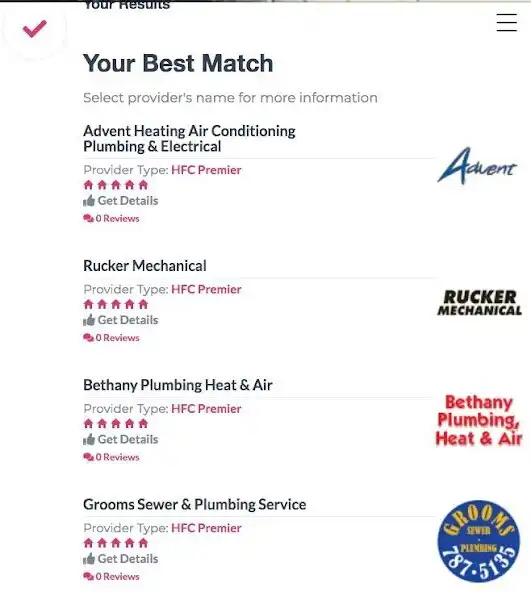Image resolution: width=531 pixels, height=592 pixels.
Task: View 0 Reviews under Rucker Mechanical
Action: (111, 338)
